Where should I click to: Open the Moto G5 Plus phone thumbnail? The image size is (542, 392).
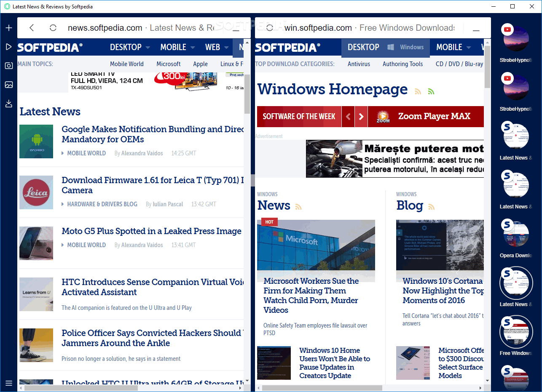[36, 243]
